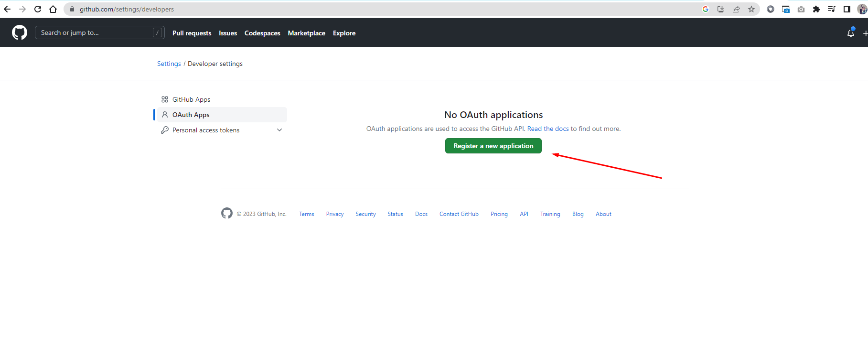Image resolution: width=868 pixels, height=356 pixels.
Task: Click the padlock site info icon
Action: [x=72, y=9]
